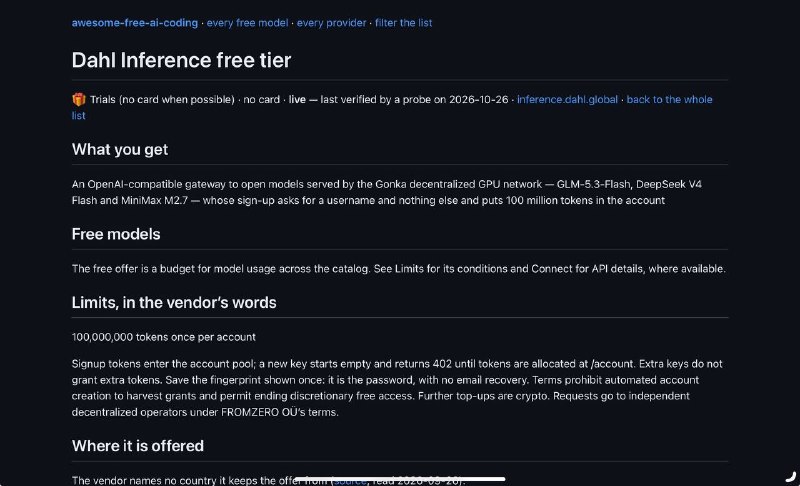800x486 pixels.
Task: Visit the inference.dahl.global website link
Action: point(567,99)
